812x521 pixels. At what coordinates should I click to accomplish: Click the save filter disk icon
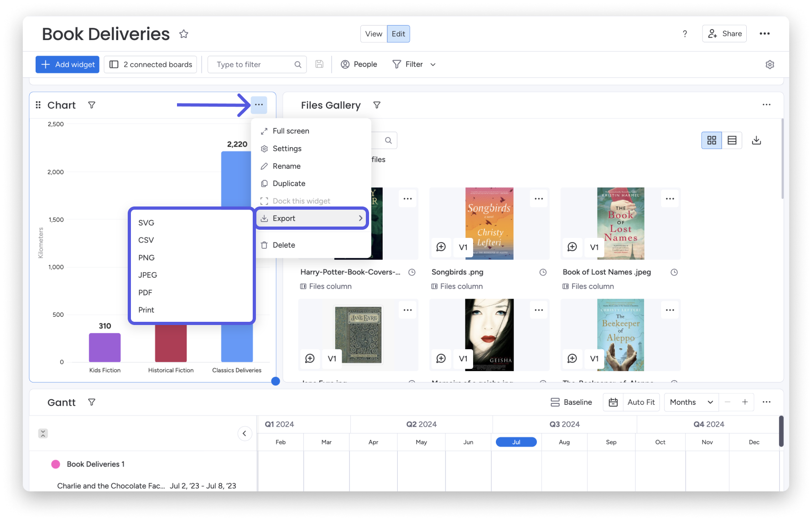coord(319,64)
